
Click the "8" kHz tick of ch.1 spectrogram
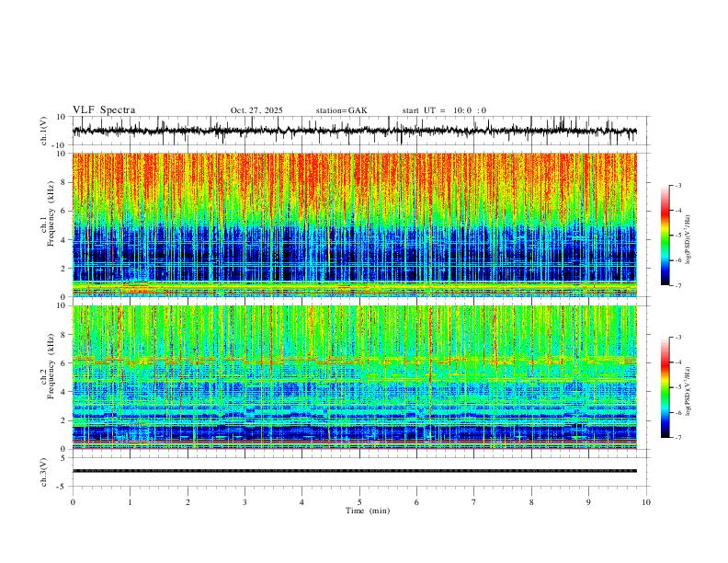click(x=64, y=182)
